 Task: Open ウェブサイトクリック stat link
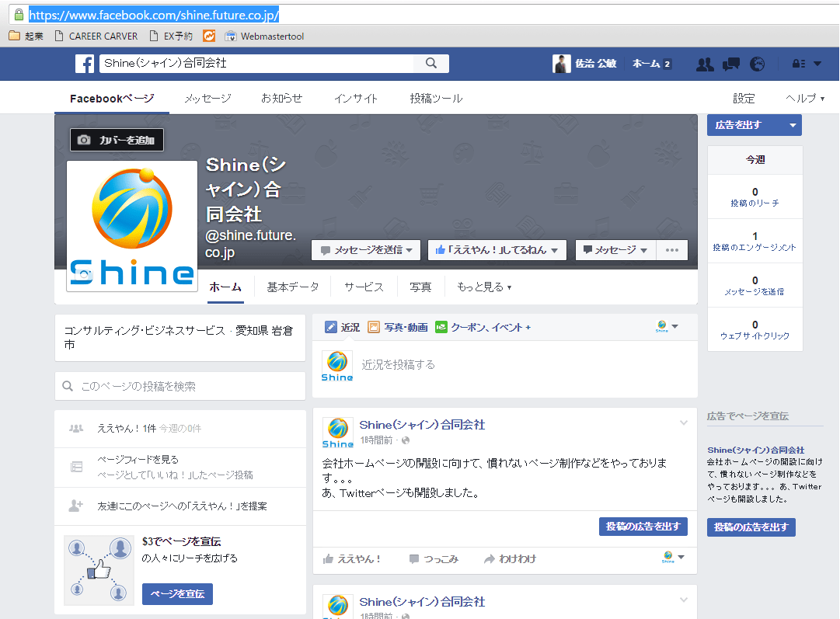point(755,336)
